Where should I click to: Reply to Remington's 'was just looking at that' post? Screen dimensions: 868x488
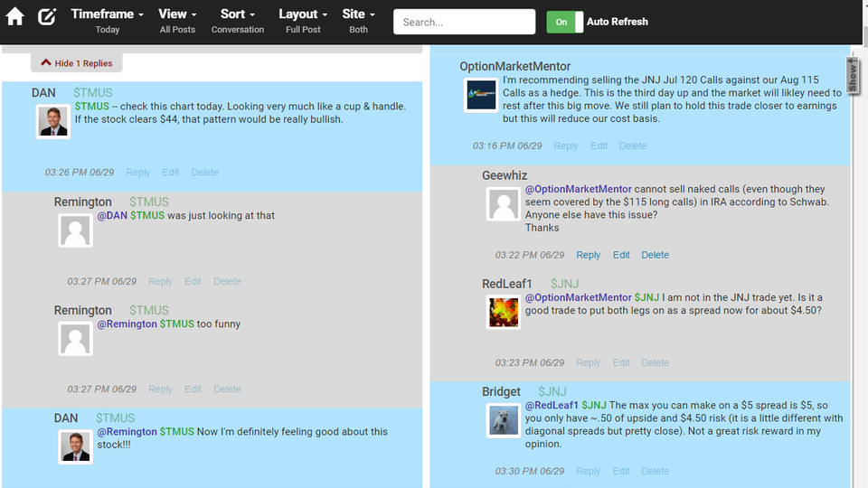[x=160, y=281]
